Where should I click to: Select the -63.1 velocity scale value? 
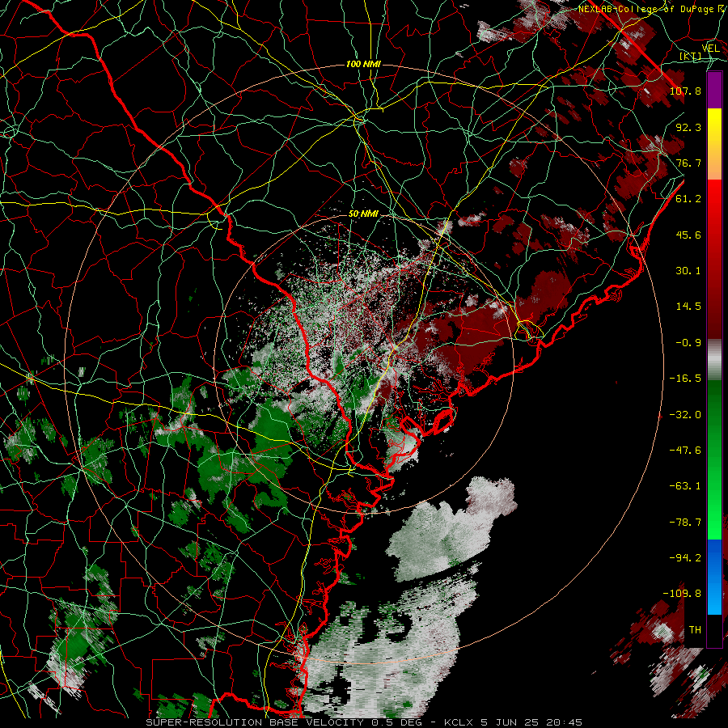685,486
